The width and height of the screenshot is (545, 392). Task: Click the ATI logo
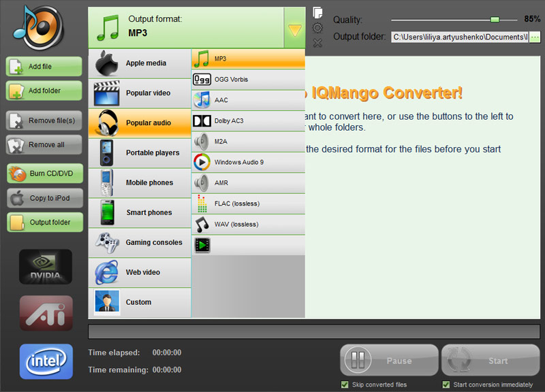point(46,314)
